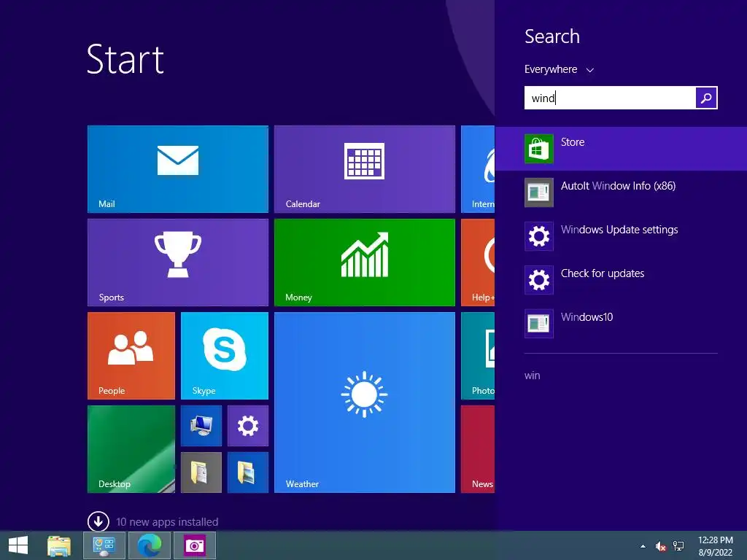
Task: Open the camera app on taskbar
Action: [194, 545]
